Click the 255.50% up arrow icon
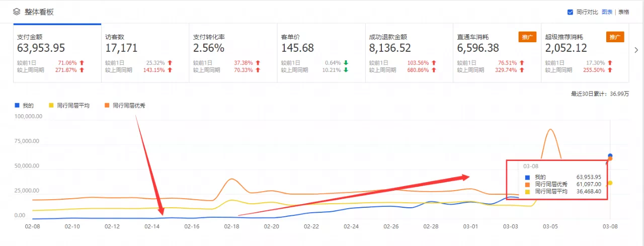Image resolution: width=644 pixels, height=246 pixels. click(610, 70)
